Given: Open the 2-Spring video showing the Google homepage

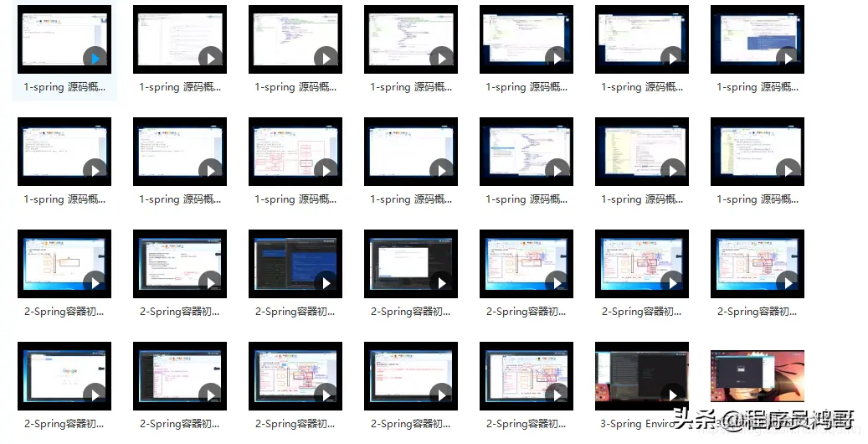Looking at the screenshot, I should coord(64,376).
